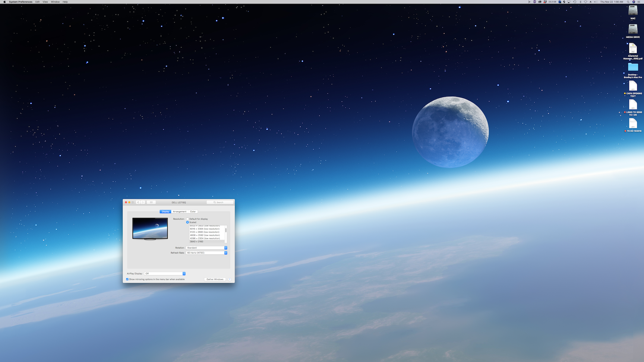Select 4608 × 2592 (low resolution)
Image resolution: width=644 pixels, height=362 pixels.
tap(205, 235)
